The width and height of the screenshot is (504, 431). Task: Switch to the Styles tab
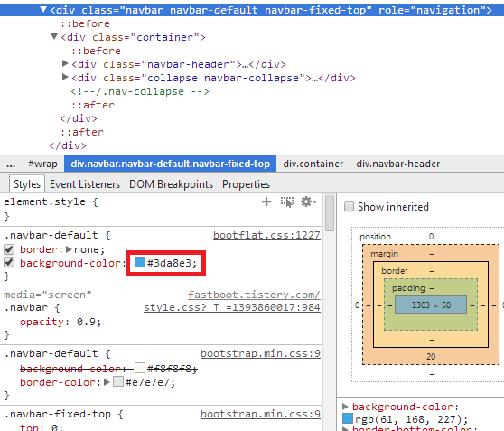pyautogui.click(x=27, y=184)
